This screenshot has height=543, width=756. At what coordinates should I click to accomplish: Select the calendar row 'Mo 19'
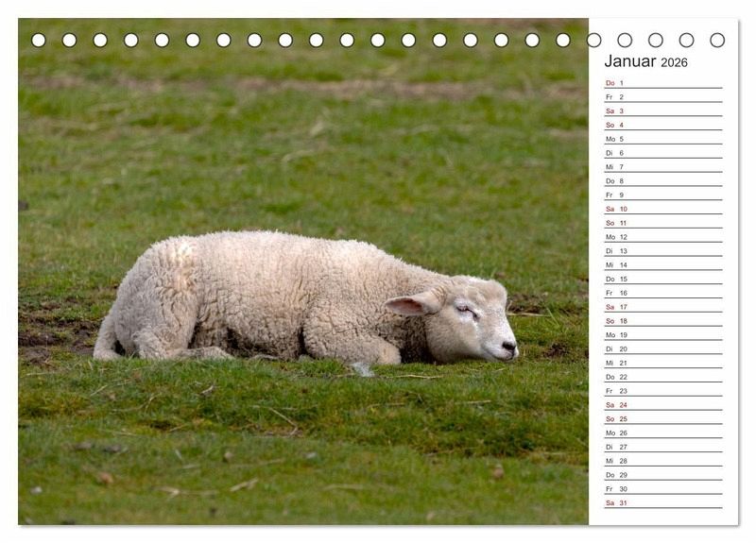[x=663, y=334]
